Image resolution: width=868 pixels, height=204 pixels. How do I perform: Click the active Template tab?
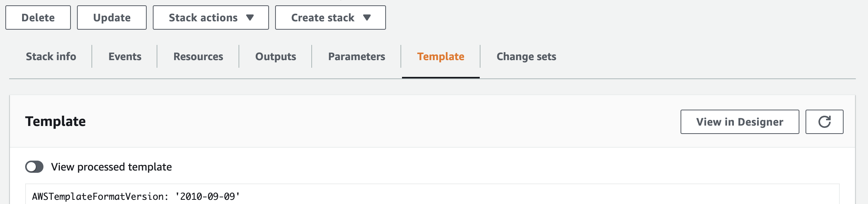[440, 56]
